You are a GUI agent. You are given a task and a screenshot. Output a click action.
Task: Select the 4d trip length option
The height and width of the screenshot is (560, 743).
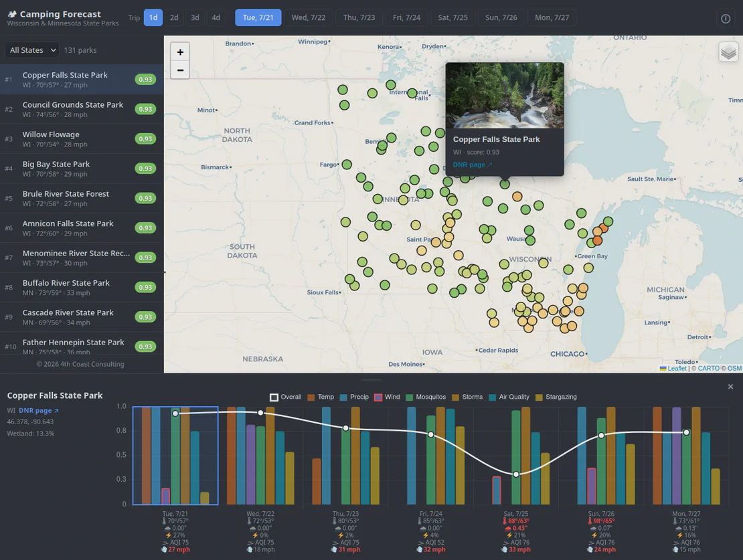tap(216, 17)
